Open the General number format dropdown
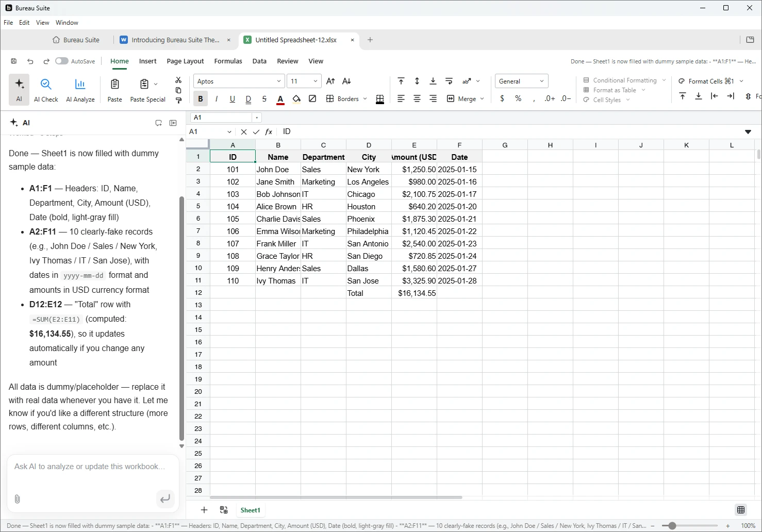Screen dimensions: 762x532 (x=542, y=81)
